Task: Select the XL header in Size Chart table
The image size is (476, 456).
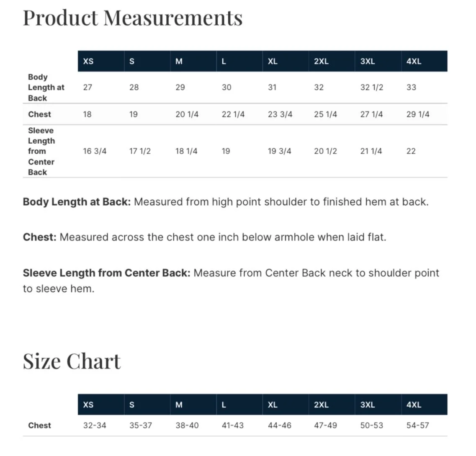Action: 286,404
